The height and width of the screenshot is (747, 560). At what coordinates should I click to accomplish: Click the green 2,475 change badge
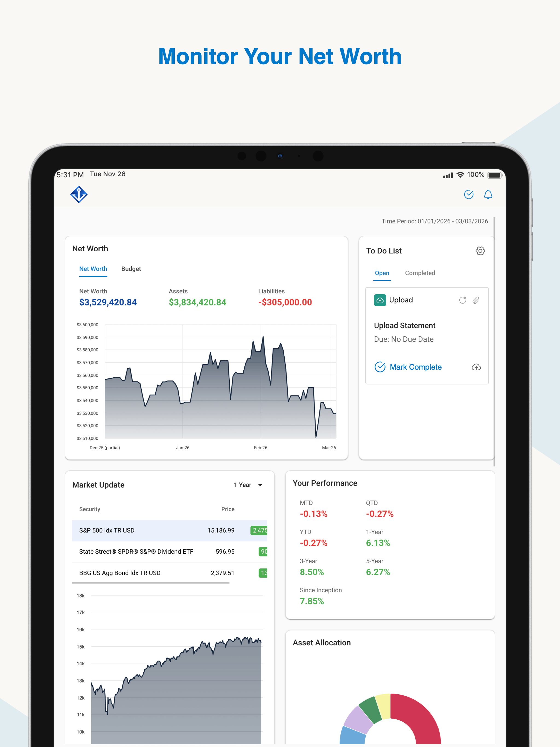pyautogui.click(x=259, y=530)
